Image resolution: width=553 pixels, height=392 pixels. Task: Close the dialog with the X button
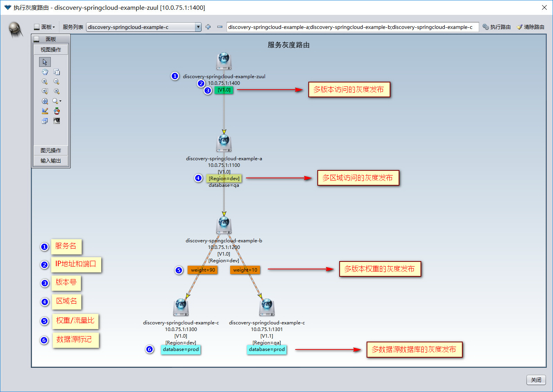pos(544,7)
